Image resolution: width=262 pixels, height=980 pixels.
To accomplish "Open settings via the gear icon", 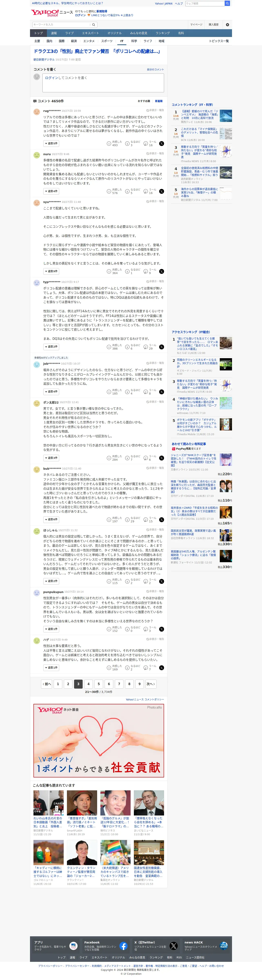I will [227, 25].
